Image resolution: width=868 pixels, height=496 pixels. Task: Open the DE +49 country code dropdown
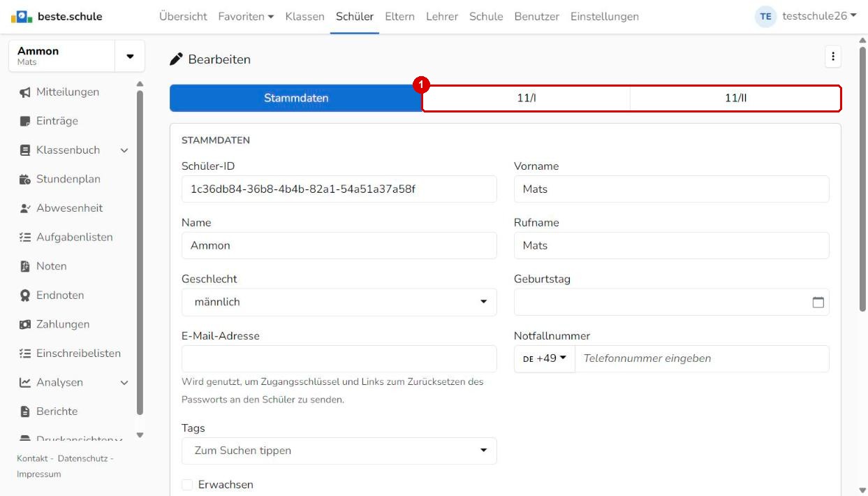[545, 358]
